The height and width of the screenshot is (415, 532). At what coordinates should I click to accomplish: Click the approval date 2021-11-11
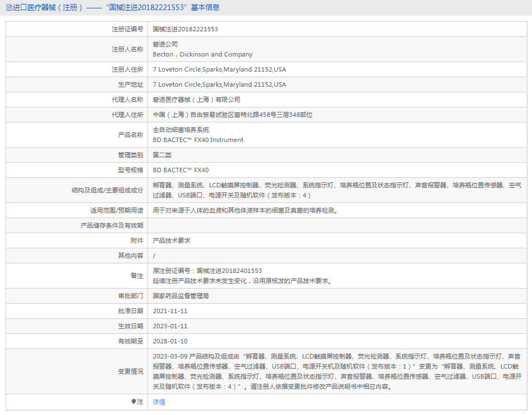pyautogui.click(x=170, y=311)
